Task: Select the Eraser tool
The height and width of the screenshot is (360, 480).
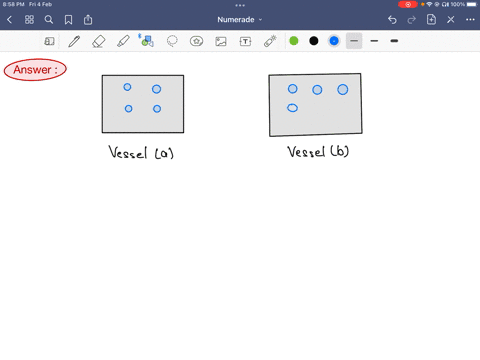Action: [99, 41]
